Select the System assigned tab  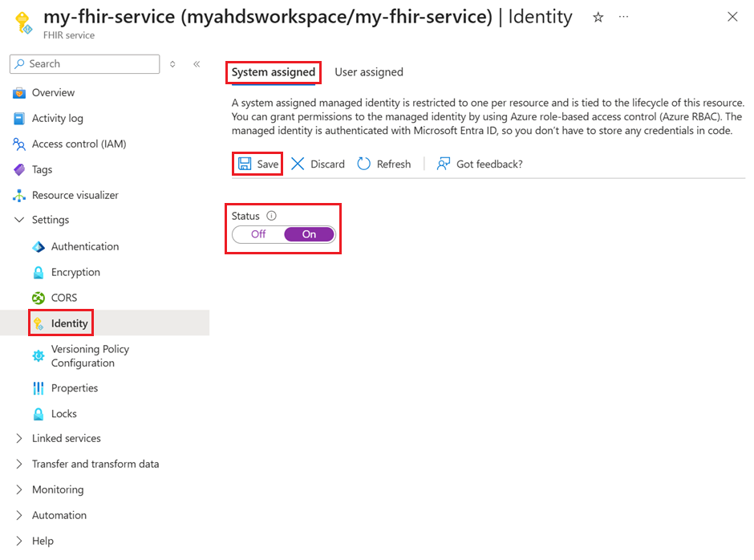click(x=273, y=71)
